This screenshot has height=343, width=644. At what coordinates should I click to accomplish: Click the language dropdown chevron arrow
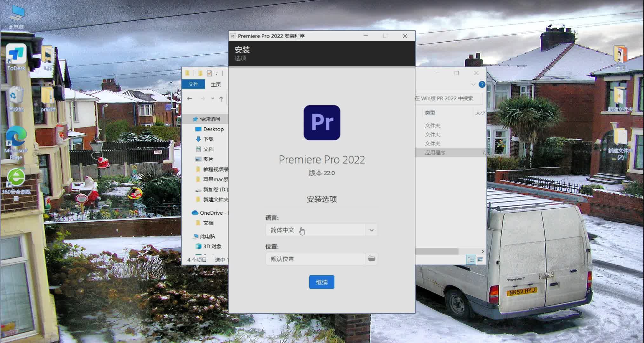[x=371, y=230]
